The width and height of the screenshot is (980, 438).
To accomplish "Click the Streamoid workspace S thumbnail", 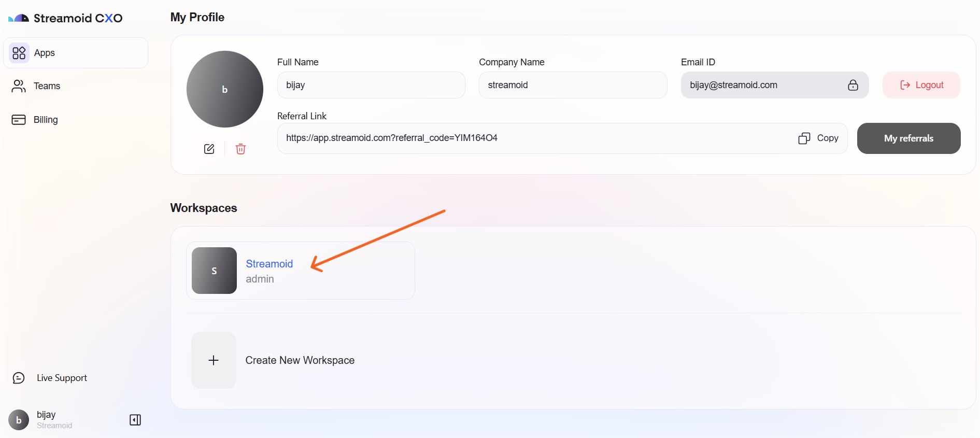I will [214, 271].
